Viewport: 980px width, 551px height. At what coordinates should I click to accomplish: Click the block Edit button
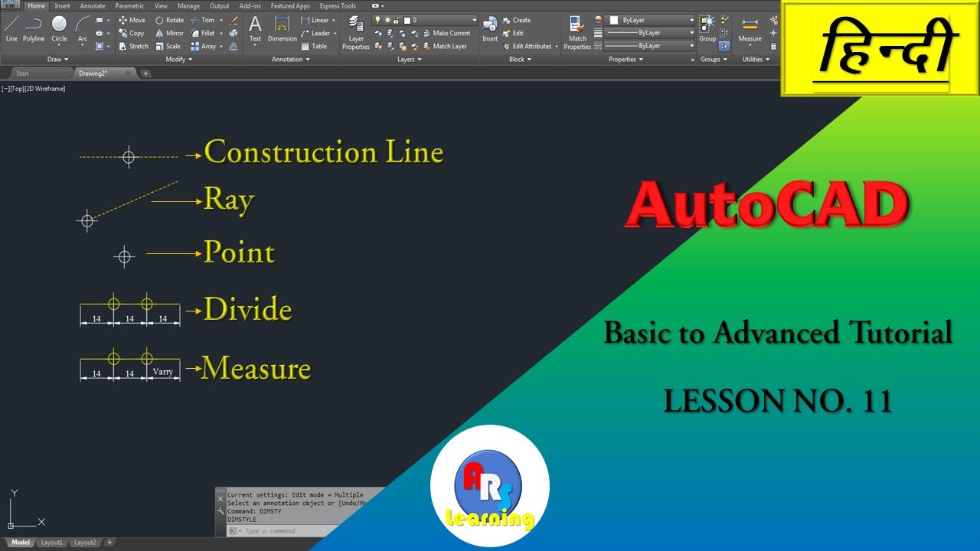point(514,33)
